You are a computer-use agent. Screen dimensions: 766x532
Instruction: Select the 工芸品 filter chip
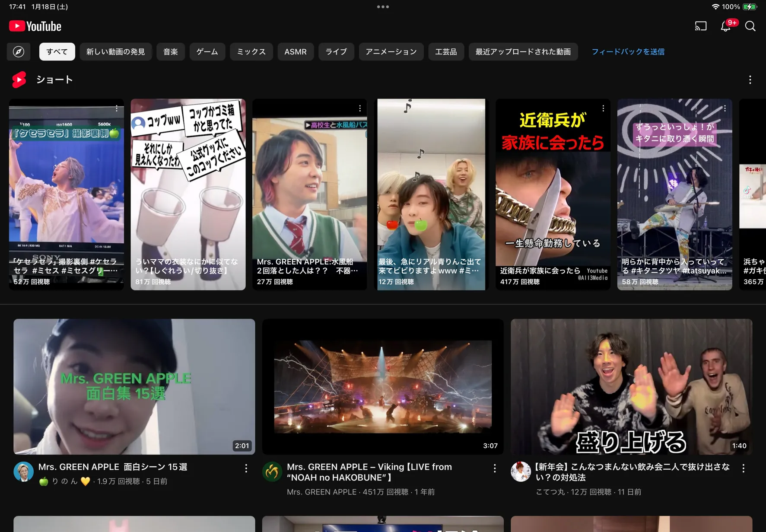click(446, 52)
